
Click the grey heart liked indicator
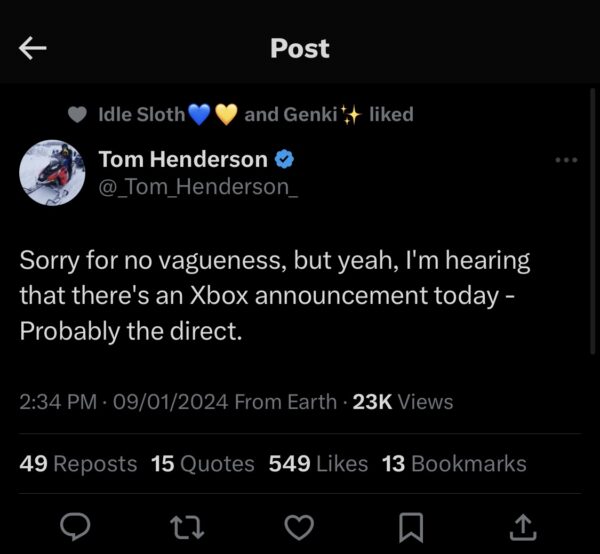[x=77, y=115]
